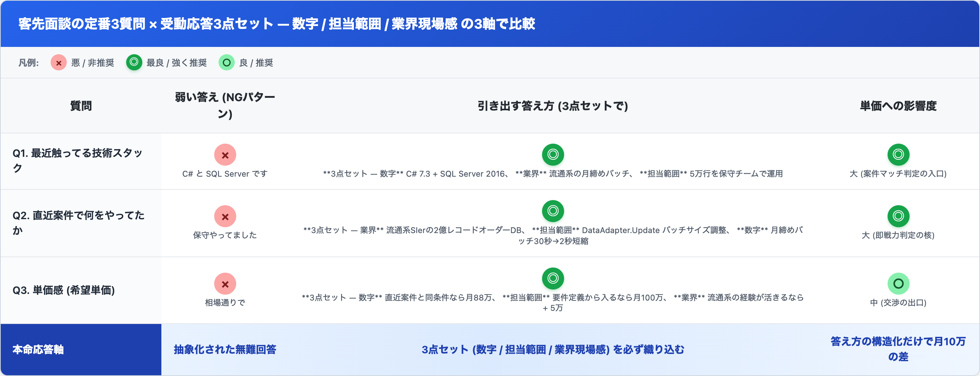
Task: Click Q3 light green circle impact icon
Action: 898,284
